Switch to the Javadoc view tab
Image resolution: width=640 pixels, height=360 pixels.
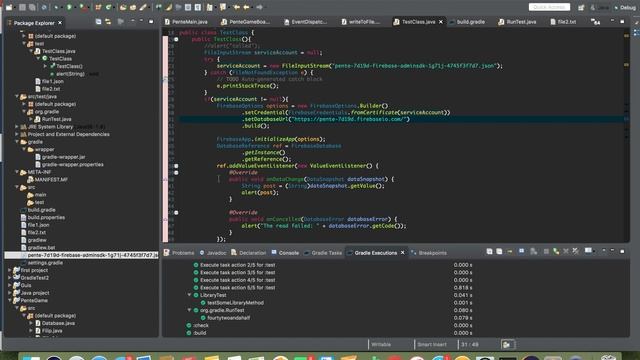pos(213,253)
